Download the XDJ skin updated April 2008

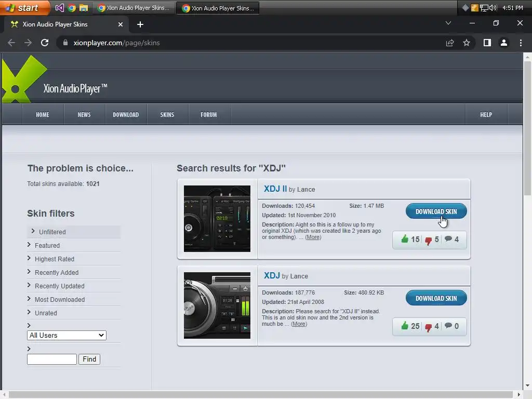436,298
